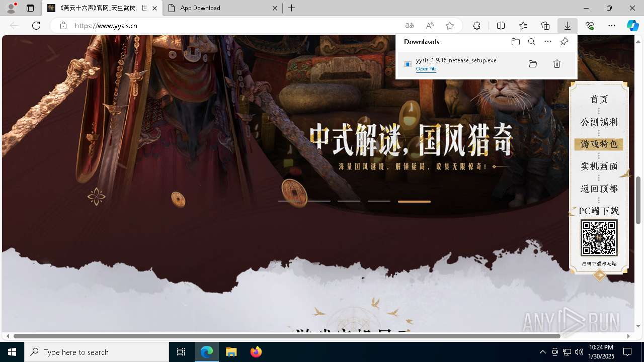
Task: Click the vertical scrollbar thumb
Action: pos(638,200)
